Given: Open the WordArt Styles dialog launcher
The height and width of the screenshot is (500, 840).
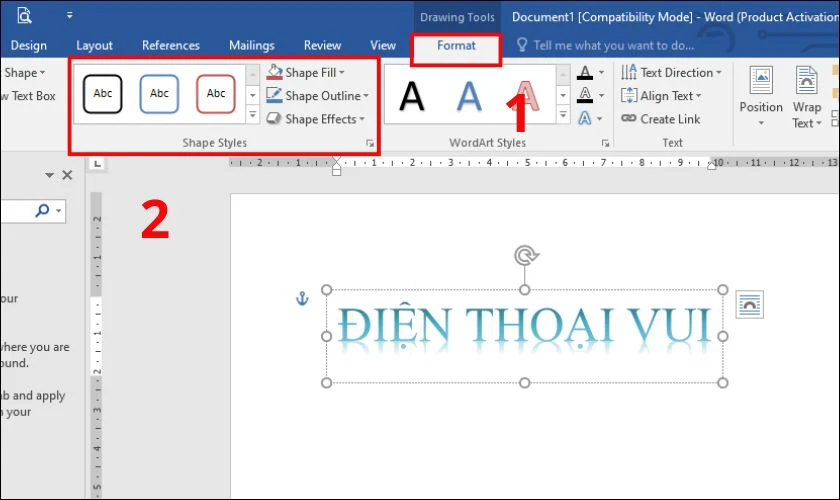Looking at the screenshot, I should (605, 143).
